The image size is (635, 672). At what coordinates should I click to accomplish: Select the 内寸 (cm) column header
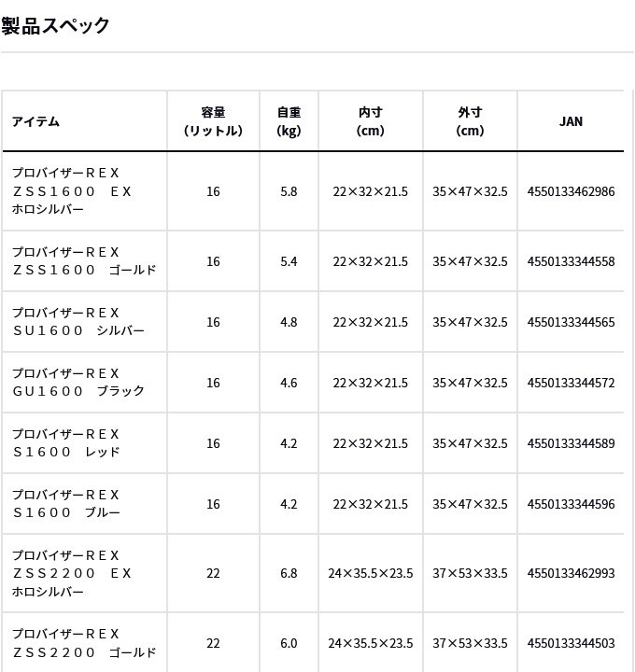[371, 121]
